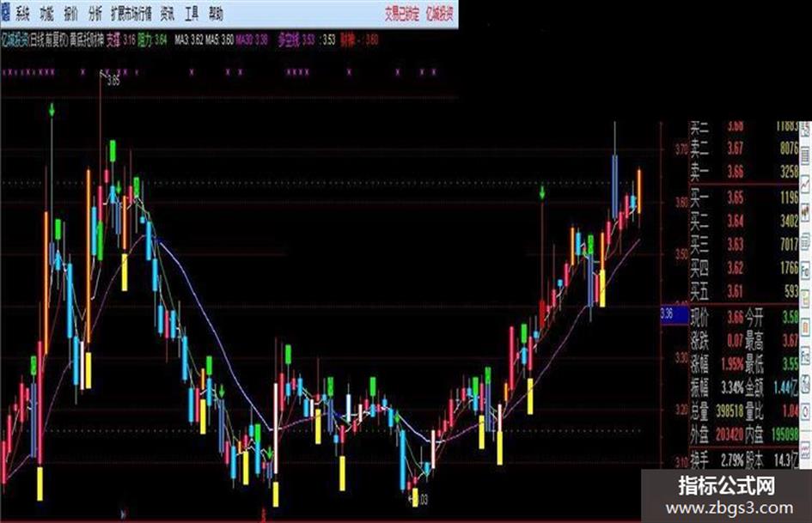Click the 亿城投资 label in the title bar

click(440, 14)
